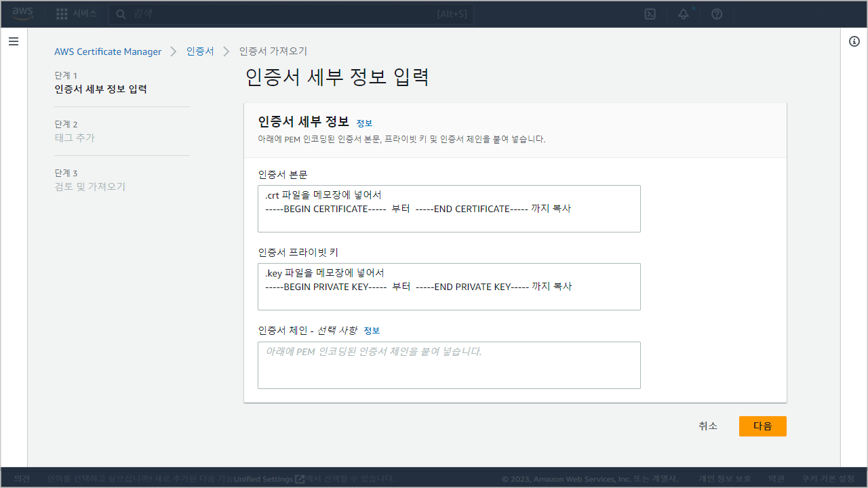868x488 pixels.
Task: Click the 인증서 가져오기 breadcrumb text
Action: click(x=273, y=52)
